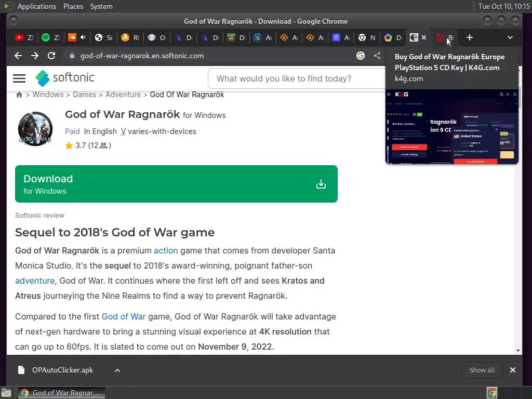
Task: Click the page scrollbar down arrow
Action: click(518, 351)
